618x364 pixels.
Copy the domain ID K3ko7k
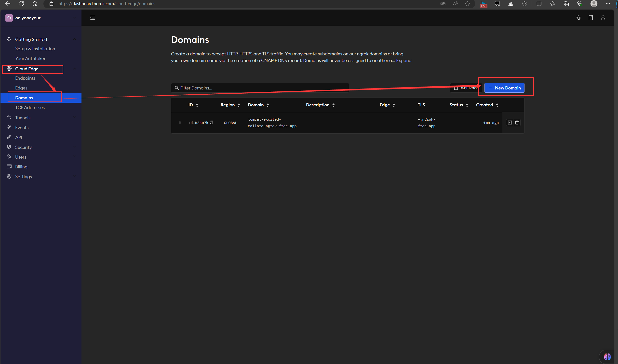coord(211,123)
